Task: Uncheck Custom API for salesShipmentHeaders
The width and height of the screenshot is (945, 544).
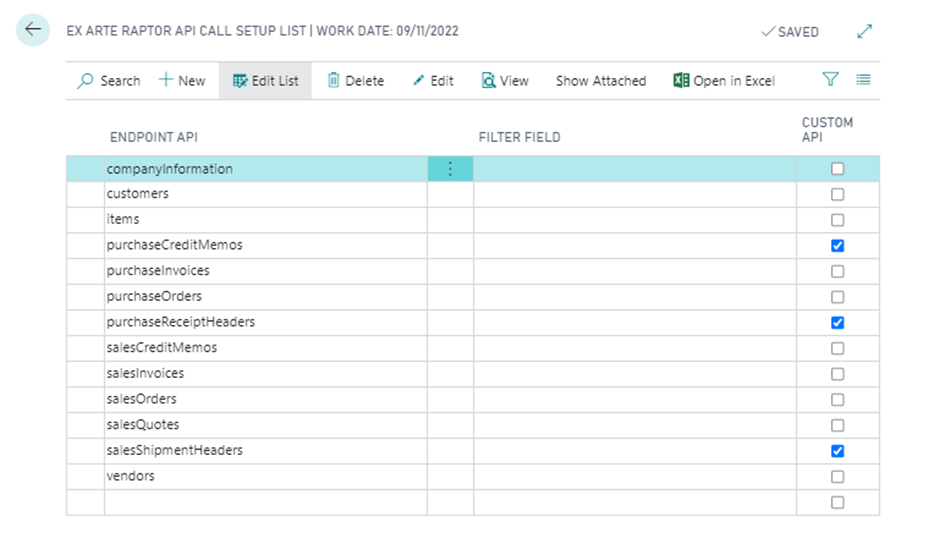Action: coord(838,451)
